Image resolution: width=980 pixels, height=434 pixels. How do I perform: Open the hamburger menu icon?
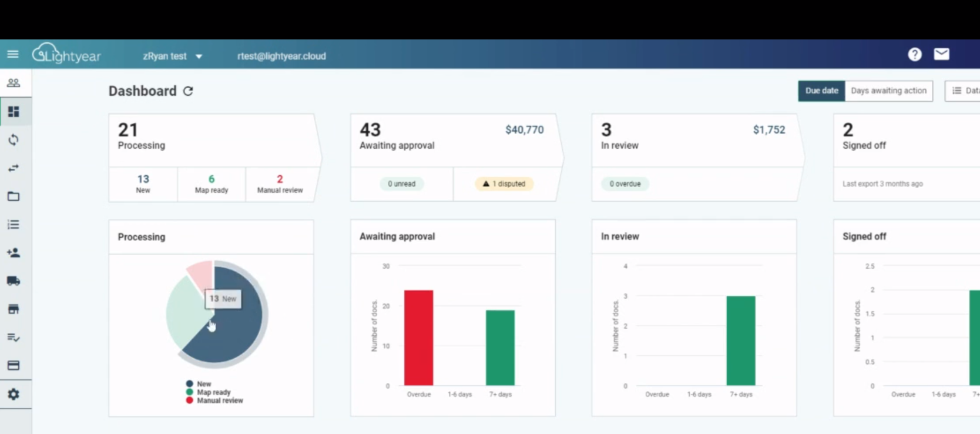click(x=13, y=55)
